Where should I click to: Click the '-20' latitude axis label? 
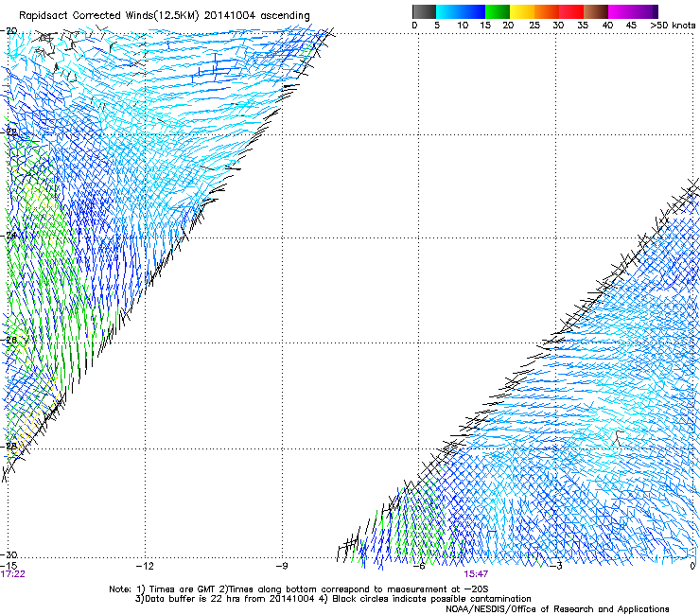(9, 31)
